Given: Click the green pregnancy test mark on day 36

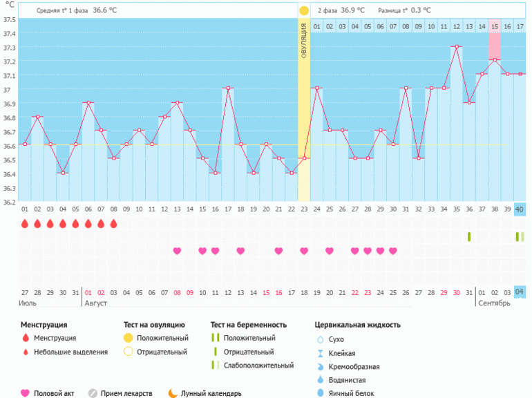Looking at the screenshot, I should coord(469,237).
